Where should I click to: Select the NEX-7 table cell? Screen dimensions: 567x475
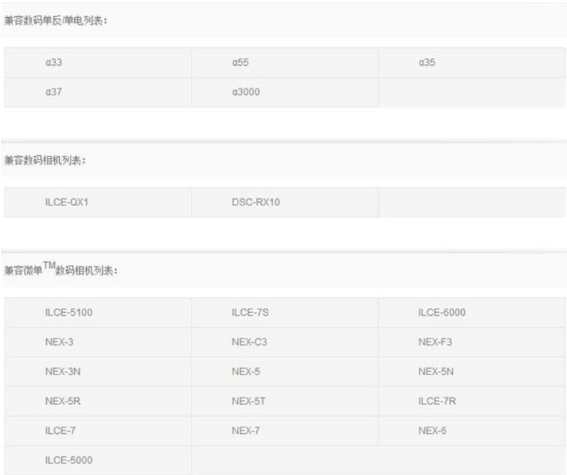click(285, 431)
